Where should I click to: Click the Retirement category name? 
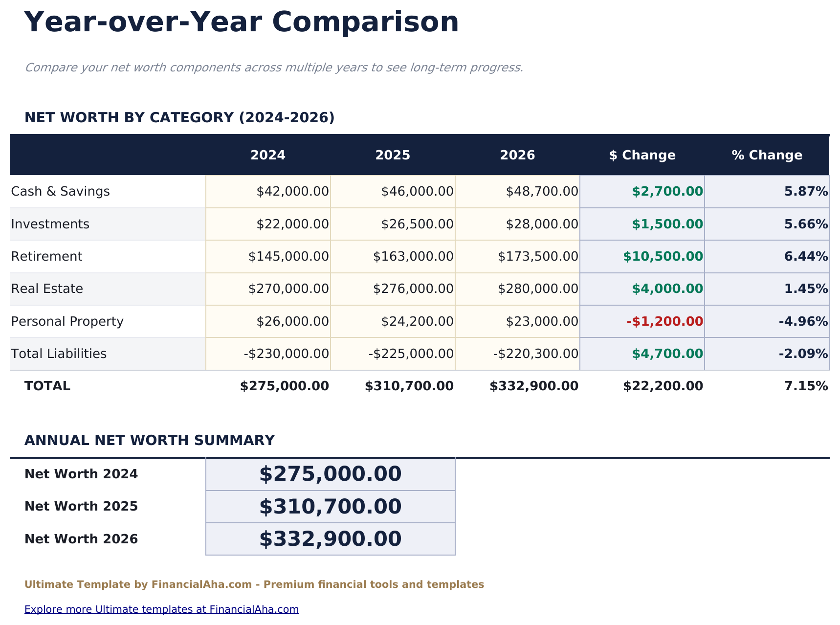tap(46, 256)
